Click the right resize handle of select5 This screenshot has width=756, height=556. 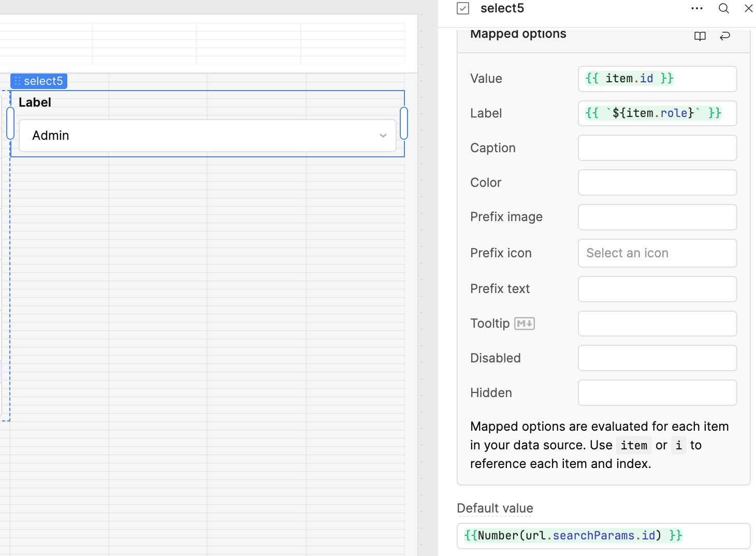click(404, 123)
